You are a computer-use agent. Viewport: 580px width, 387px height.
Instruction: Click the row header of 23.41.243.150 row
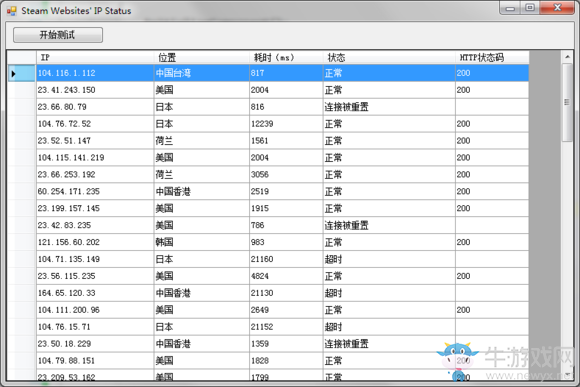point(22,90)
